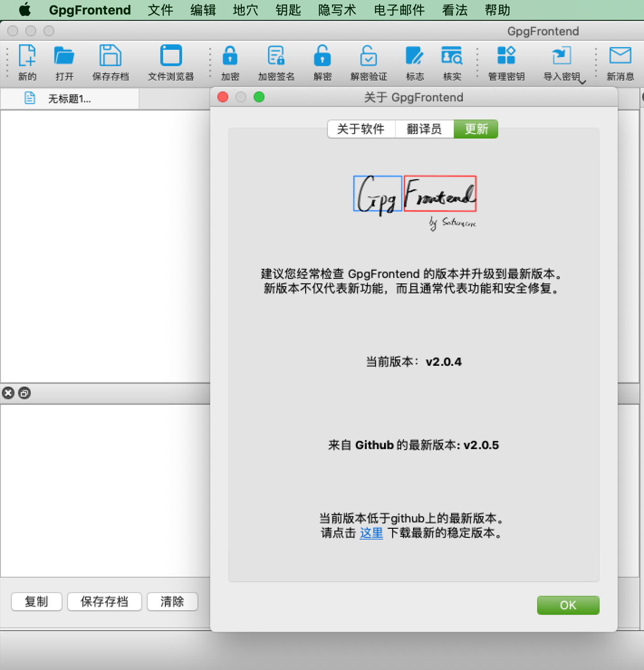Open the 隐写术 menu
The height and width of the screenshot is (670, 644).
[337, 10]
